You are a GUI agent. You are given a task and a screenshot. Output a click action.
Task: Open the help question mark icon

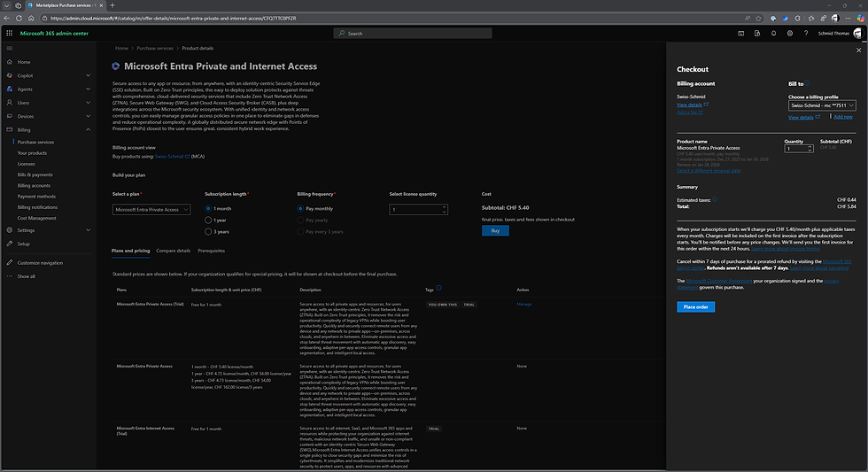point(806,33)
